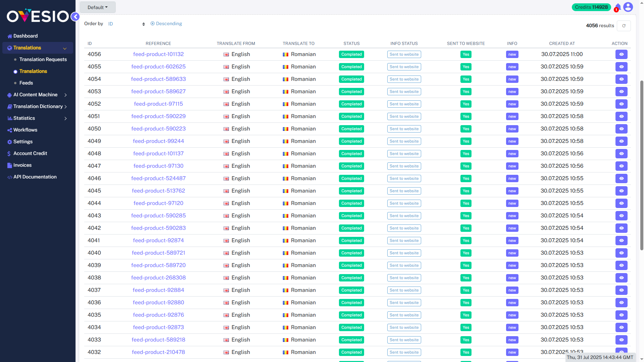The height and width of the screenshot is (362, 644).
Task: Click the user profile avatar icon
Action: pyautogui.click(x=628, y=7)
